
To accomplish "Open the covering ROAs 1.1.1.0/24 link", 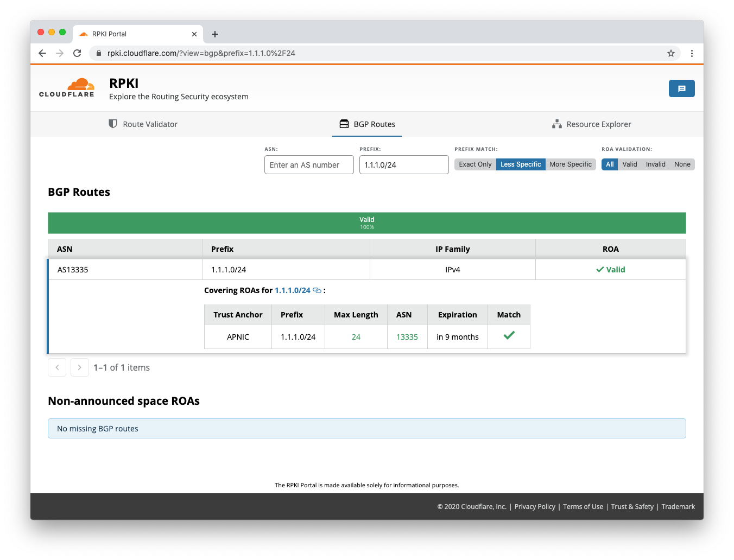I will [x=293, y=290].
